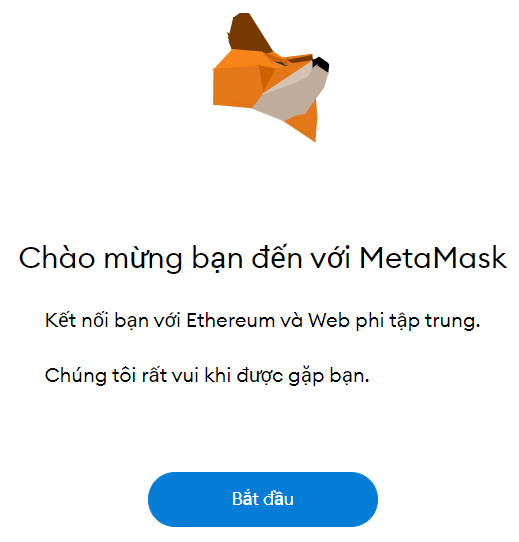Start onboarding with the Bắt đầu button

click(x=263, y=499)
